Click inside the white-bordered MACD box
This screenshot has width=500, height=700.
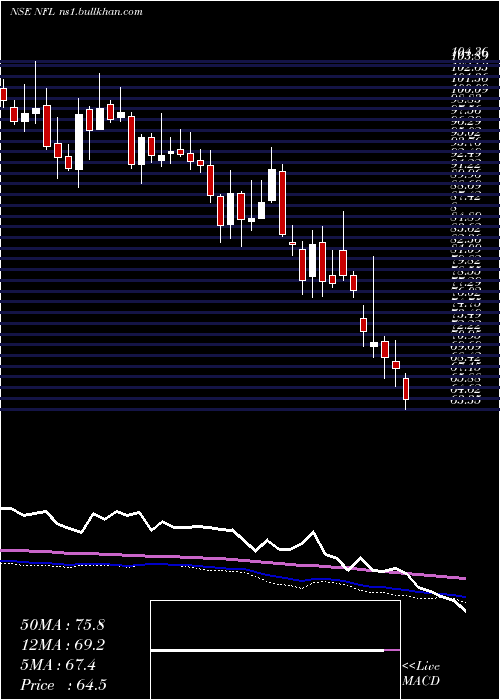coord(275,650)
